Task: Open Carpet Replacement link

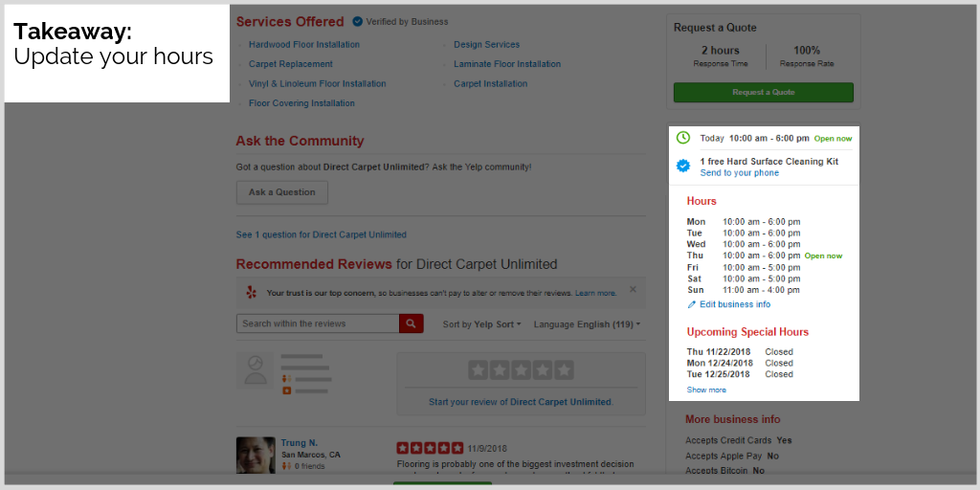Action: pos(291,64)
